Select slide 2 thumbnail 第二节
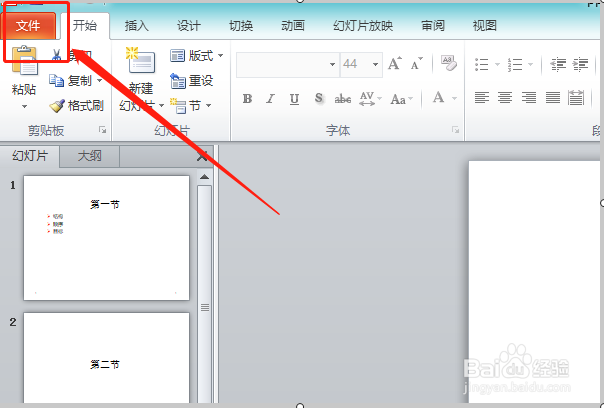Image resolution: width=604 pixels, height=408 pixels. (x=106, y=358)
